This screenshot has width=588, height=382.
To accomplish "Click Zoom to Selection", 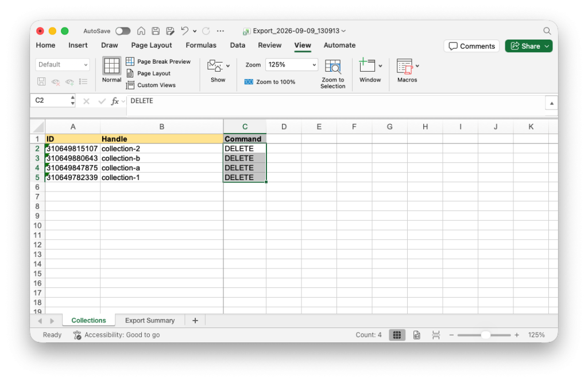I will tap(333, 74).
